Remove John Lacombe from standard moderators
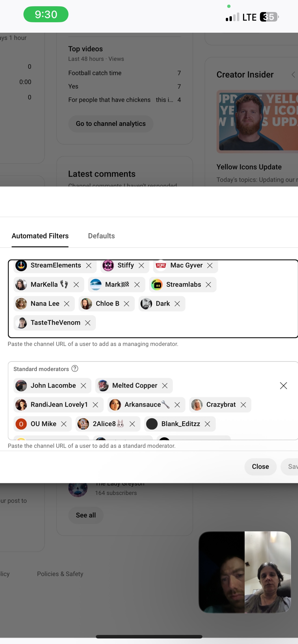 pyautogui.click(x=83, y=386)
